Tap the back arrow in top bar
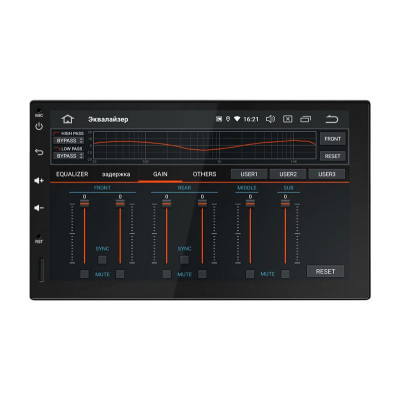 click(332, 119)
